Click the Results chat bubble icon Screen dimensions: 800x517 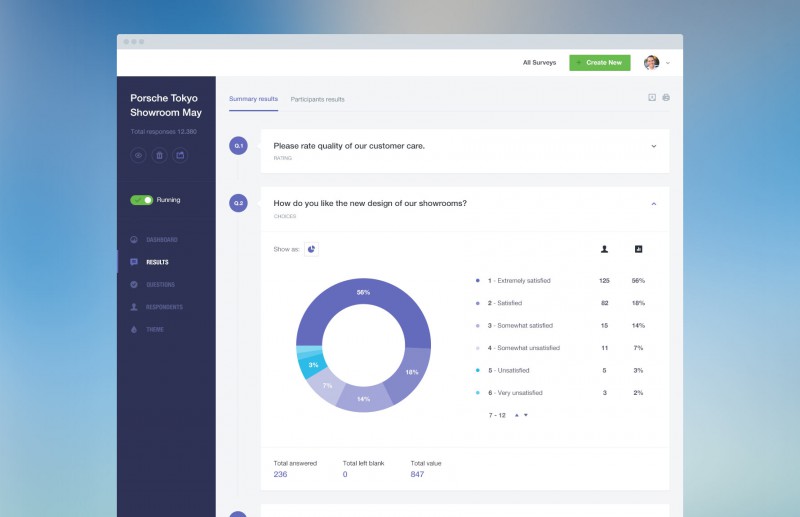coord(134,262)
